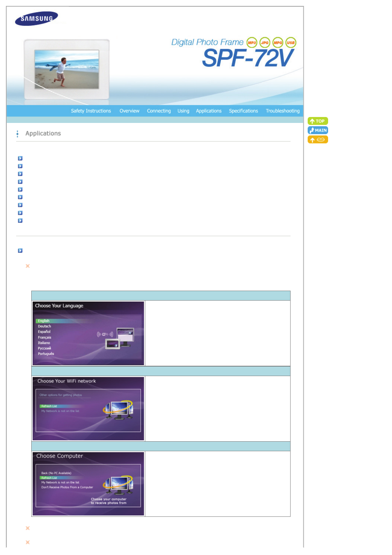Click the USB format badge
The image size is (392, 555).
[291, 43]
